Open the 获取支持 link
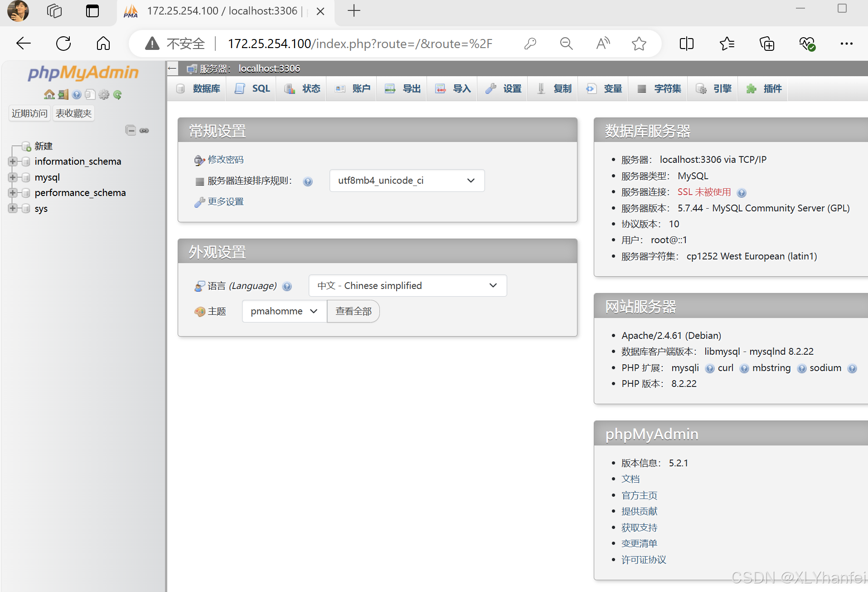The width and height of the screenshot is (868, 592). point(639,528)
